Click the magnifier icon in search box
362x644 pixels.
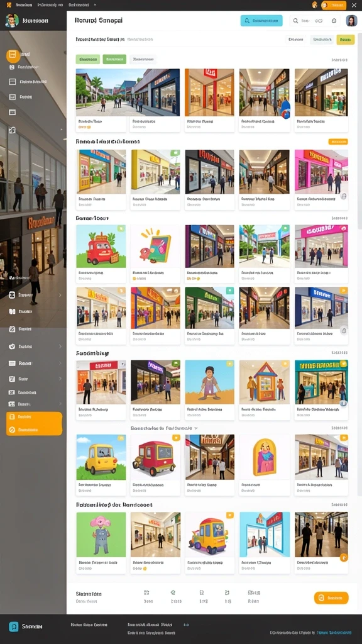tap(295, 21)
